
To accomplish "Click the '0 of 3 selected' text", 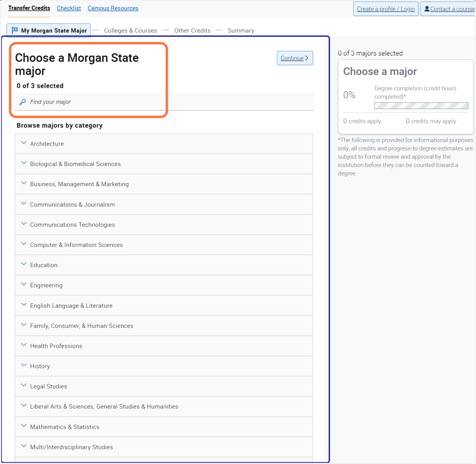I will [x=40, y=86].
